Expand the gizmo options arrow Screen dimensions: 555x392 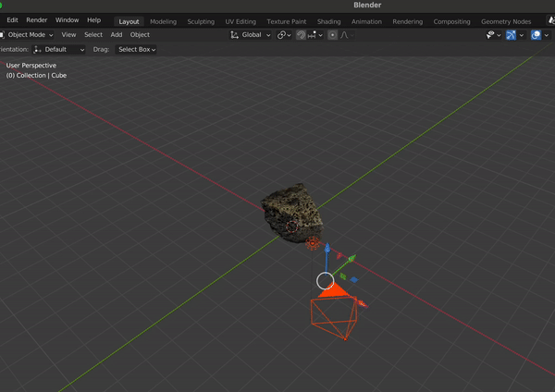pos(522,35)
